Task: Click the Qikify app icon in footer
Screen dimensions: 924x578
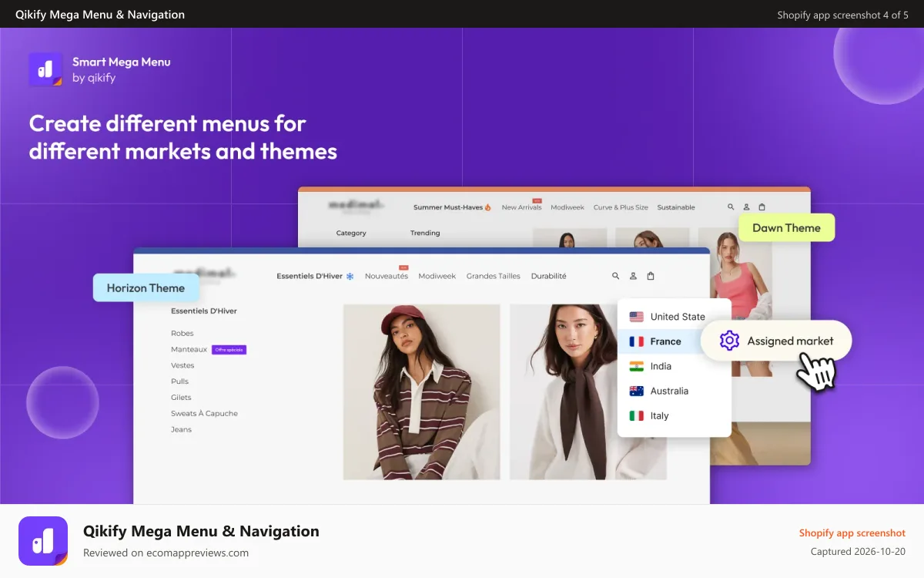Action: pos(43,541)
